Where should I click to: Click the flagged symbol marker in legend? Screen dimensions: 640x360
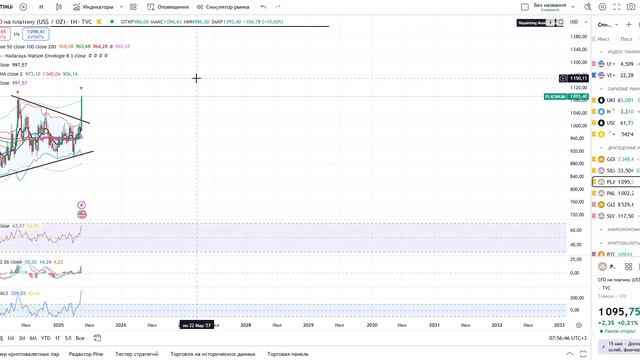pyautogui.click(x=99, y=22)
